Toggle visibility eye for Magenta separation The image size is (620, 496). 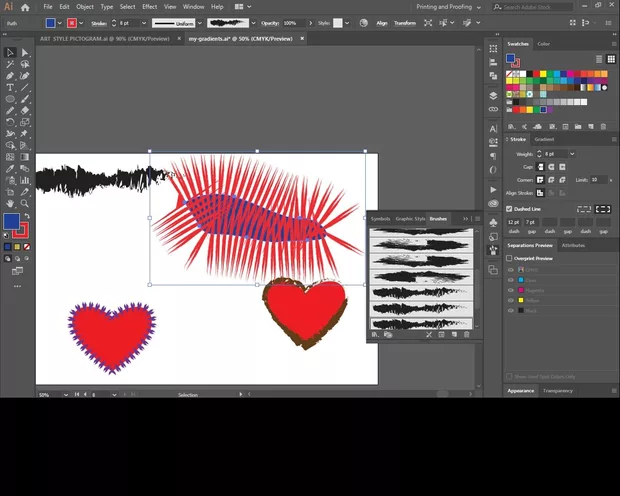tap(510, 289)
